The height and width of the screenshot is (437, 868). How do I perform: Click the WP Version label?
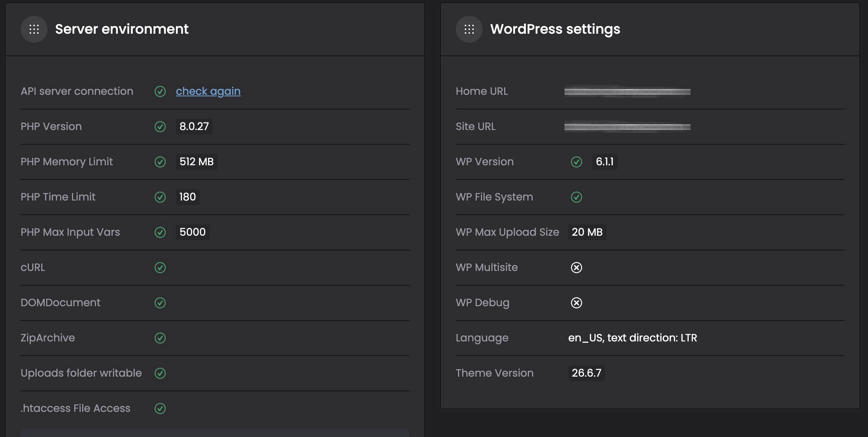tap(485, 162)
